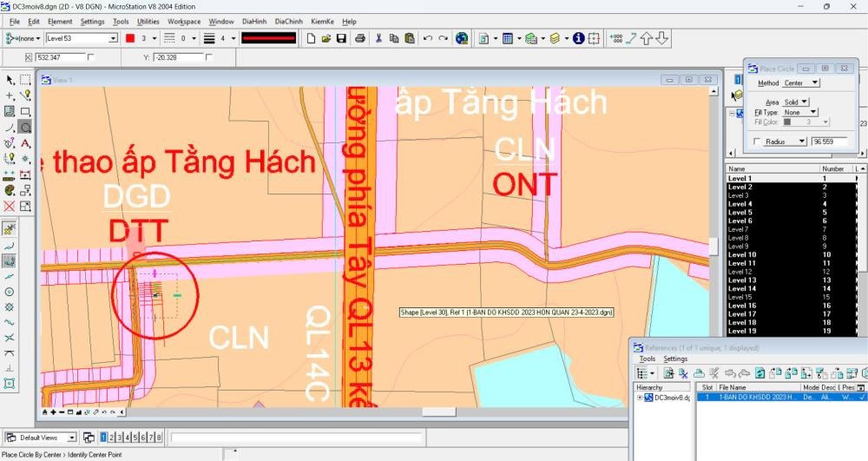Select the Place Text tool
Screen dimensions: 868x461
(25, 143)
